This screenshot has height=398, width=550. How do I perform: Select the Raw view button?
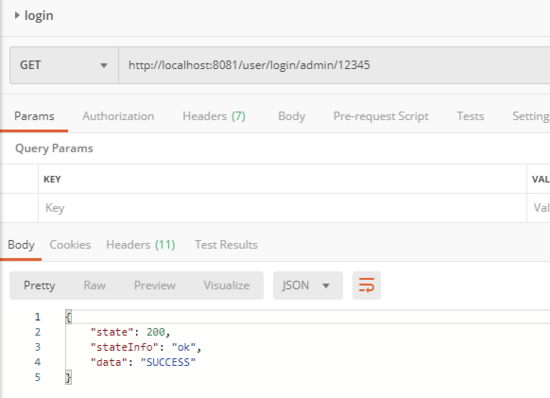tap(94, 285)
